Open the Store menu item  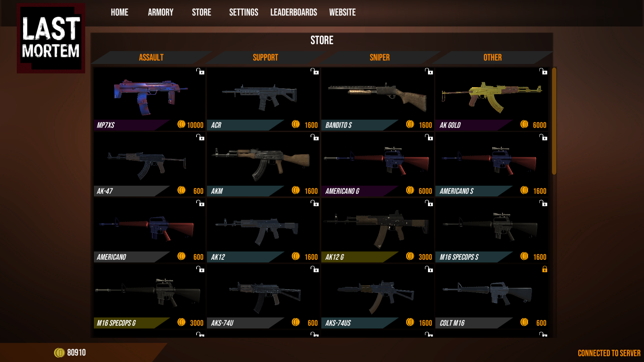point(202,12)
